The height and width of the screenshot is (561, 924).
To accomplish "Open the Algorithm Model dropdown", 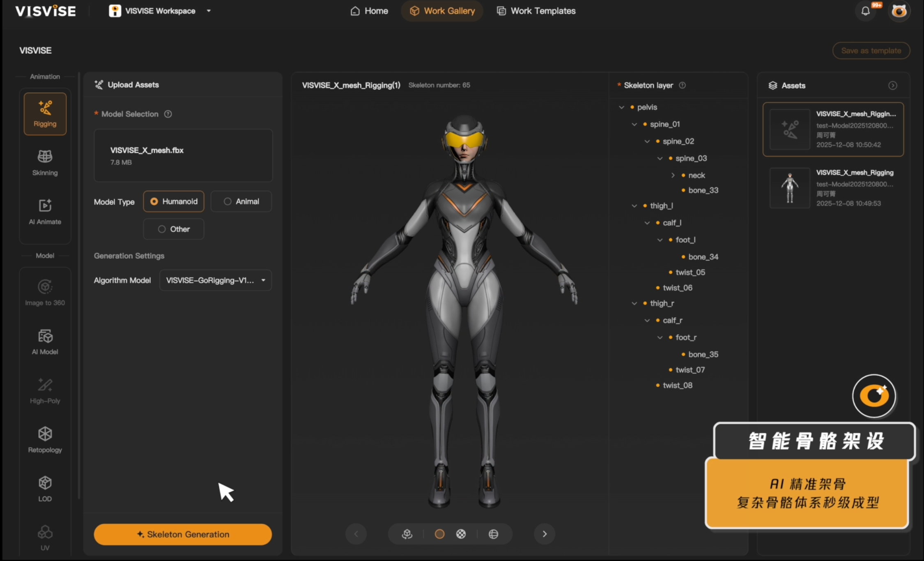I will (215, 280).
